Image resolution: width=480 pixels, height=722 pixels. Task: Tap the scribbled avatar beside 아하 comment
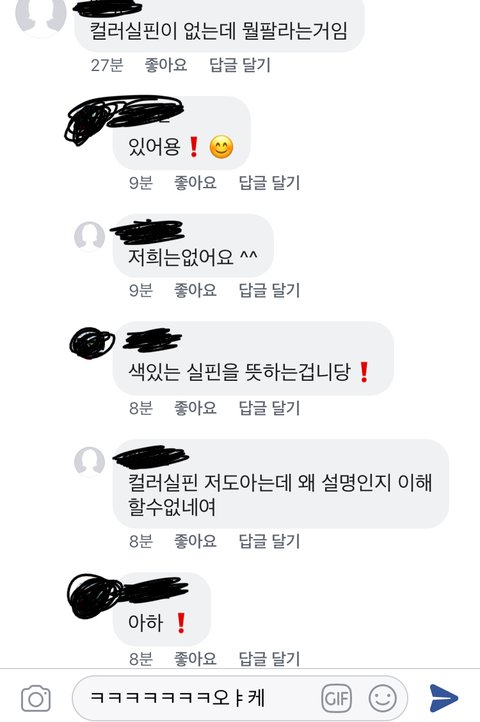94,596
